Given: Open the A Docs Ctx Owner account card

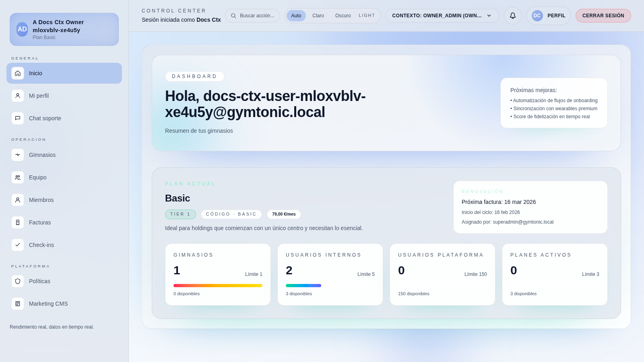Looking at the screenshot, I should coord(64,29).
